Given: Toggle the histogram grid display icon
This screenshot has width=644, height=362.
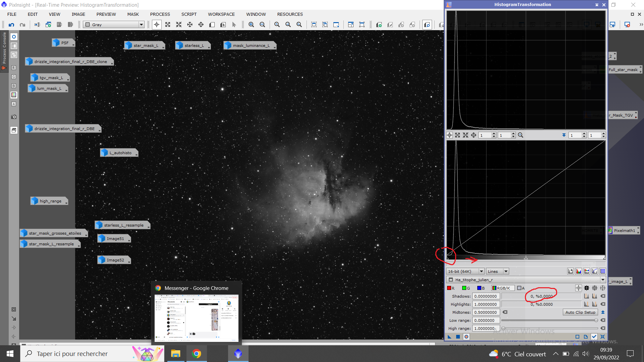Looking at the screenshot, I should [603, 271].
